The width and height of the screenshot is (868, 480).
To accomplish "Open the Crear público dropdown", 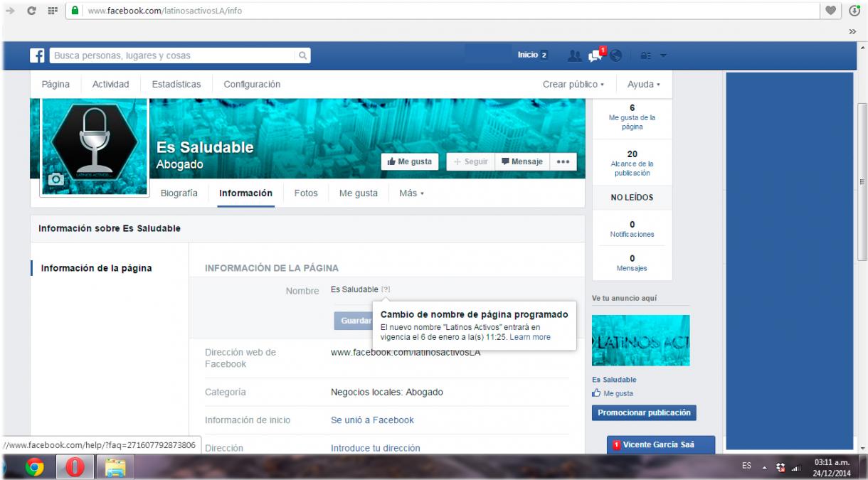I will [573, 84].
